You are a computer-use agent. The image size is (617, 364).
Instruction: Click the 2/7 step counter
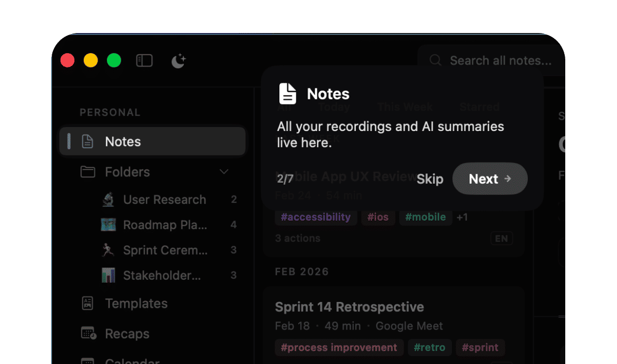click(x=285, y=178)
